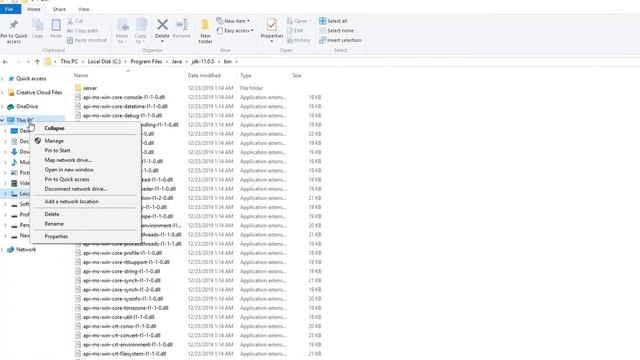Image resolution: width=640 pixels, height=360 pixels.
Task: Switch to the Share tab
Action: [x=59, y=9]
